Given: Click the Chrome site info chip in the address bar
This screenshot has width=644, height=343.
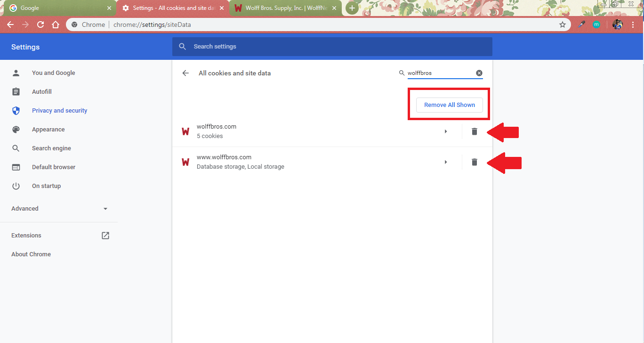Looking at the screenshot, I should 88,24.
